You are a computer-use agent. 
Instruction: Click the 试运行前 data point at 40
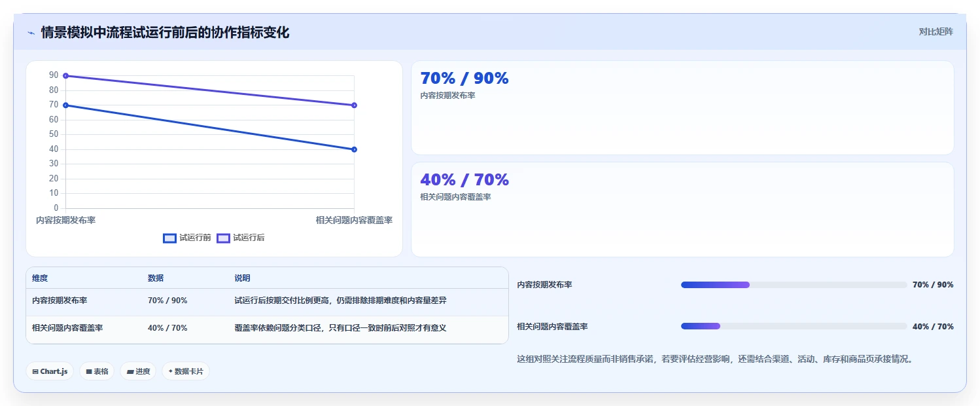coord(354,149)
